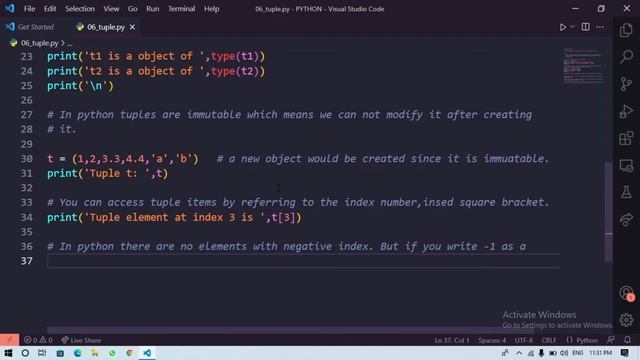This screenshot has width=640, height=360.
Task: Show errors and warnings in status bar
Action: coord(38,340)
